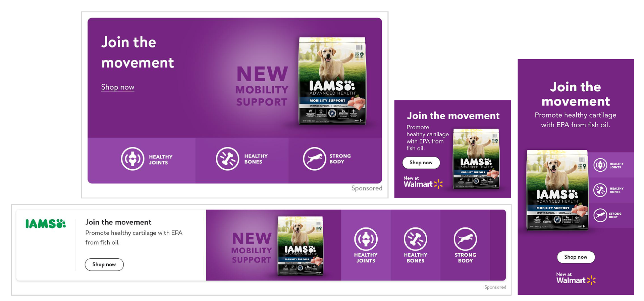Select 'Join the movement' headline in large banner

pyautogui.click(x=138, y=52)
